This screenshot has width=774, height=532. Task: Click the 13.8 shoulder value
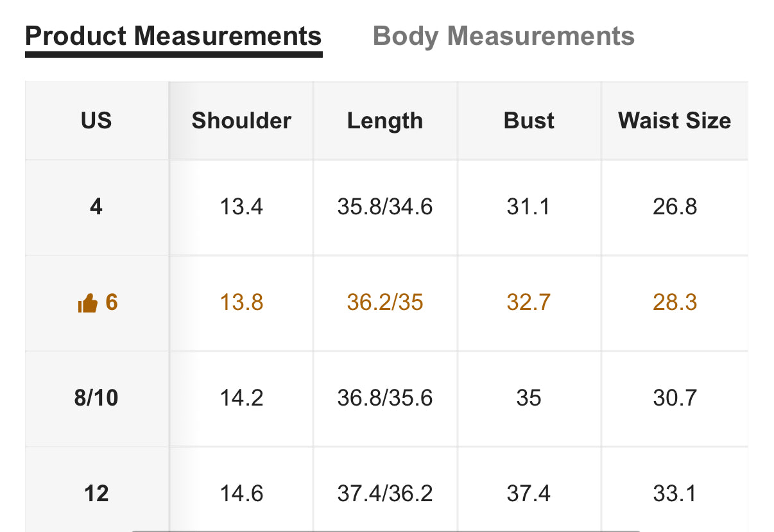click(241, 302)
